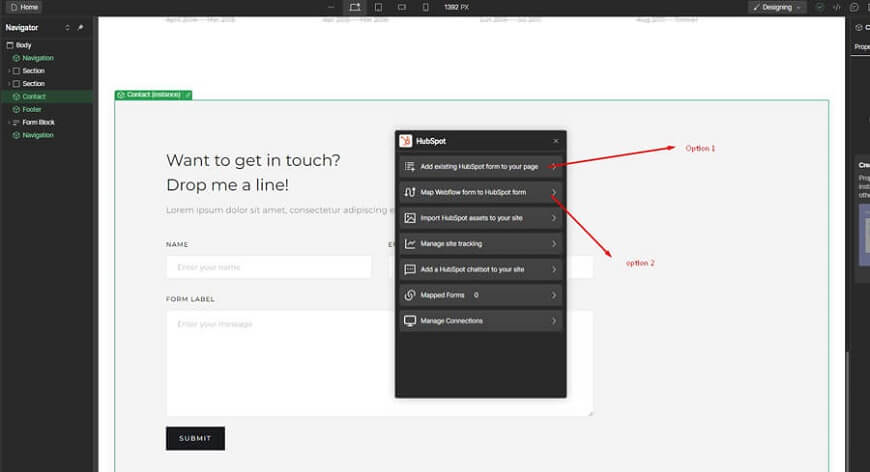Open Manage site tracking

pyautogui.click(x=480, y=243)
